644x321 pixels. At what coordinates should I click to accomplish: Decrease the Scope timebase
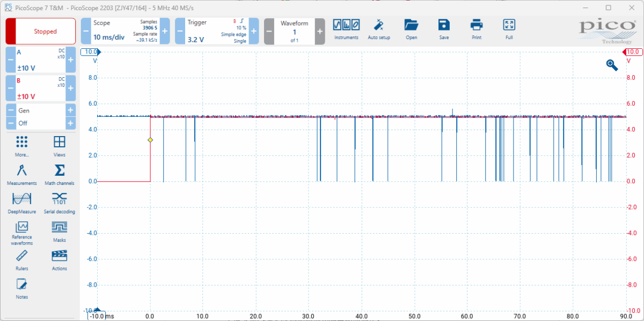pyautogui.click(x=86, y=31)
